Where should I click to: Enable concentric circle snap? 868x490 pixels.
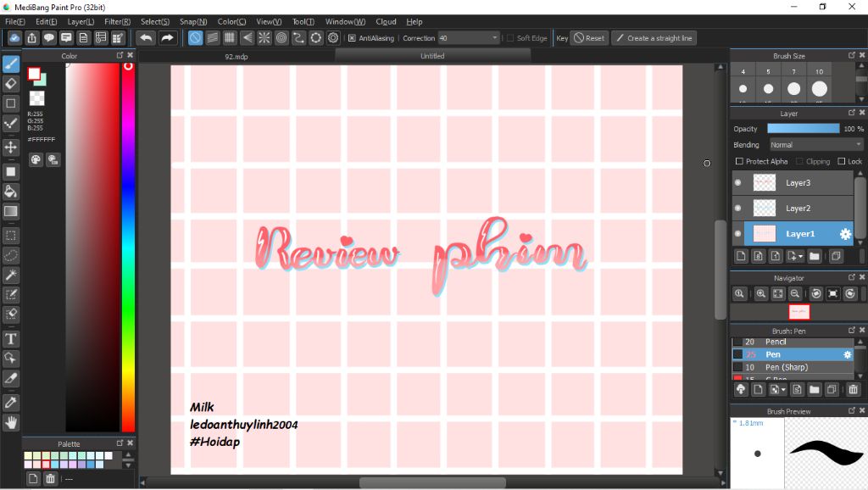click(x=281, y=37)
